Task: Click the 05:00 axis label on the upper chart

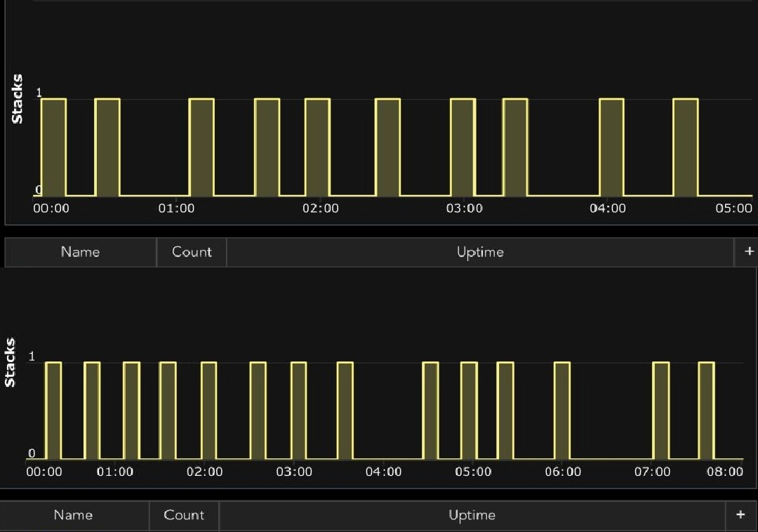Action: [733, 208]
